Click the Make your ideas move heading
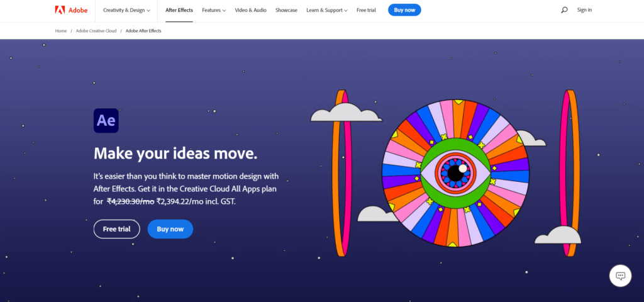Viewport: 644px width, 302px height. (175, 154)
